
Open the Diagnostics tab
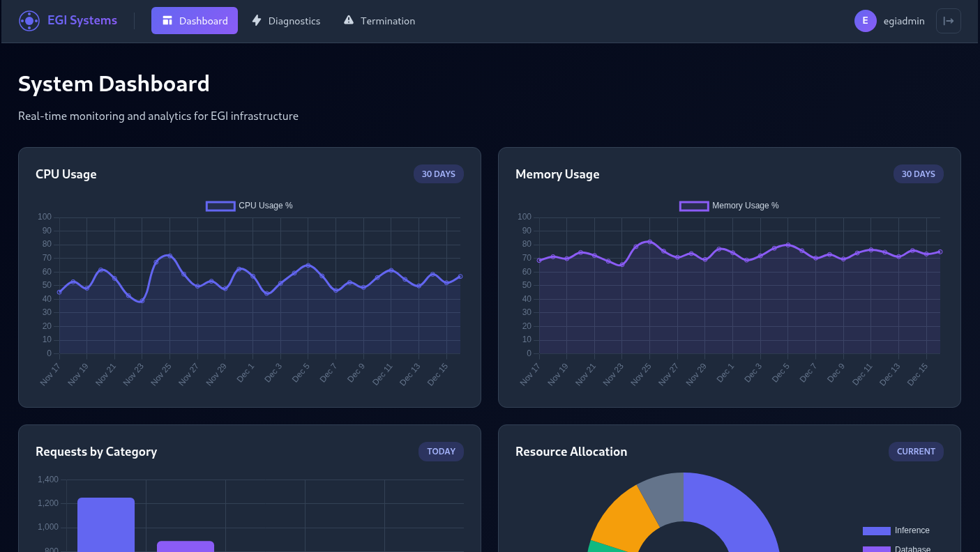point(286,21)
